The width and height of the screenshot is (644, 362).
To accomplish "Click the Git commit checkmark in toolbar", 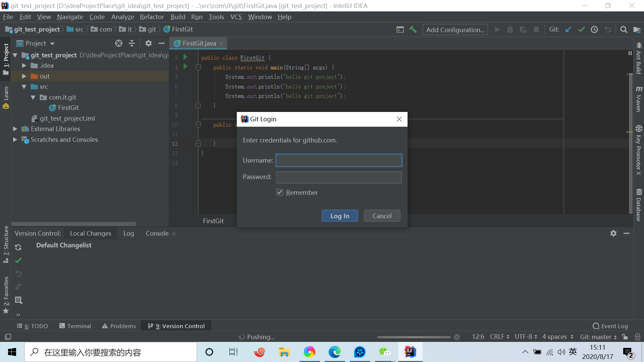I will click(x=581, y=29).
